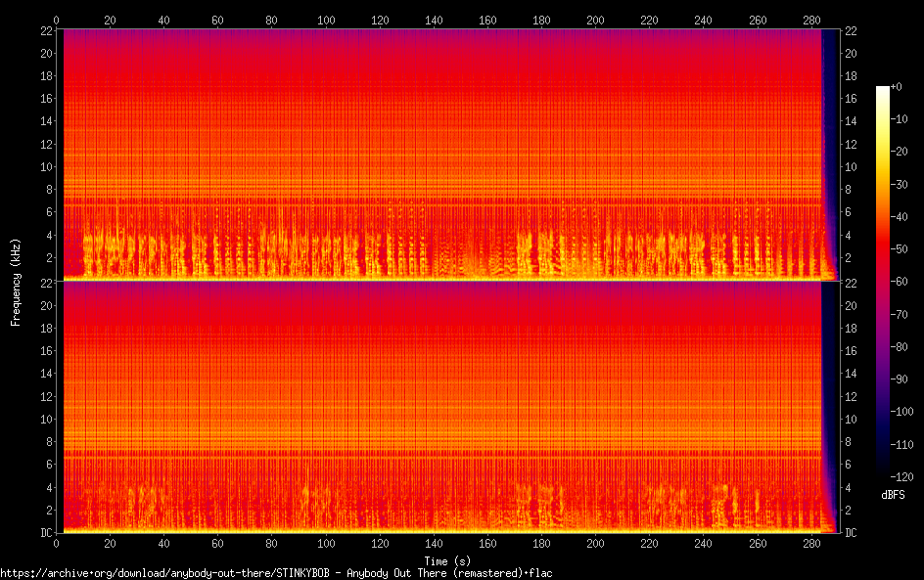Click the '-60' value on the dBFS scale
This screenshot has height=580, width=924.
900,282
